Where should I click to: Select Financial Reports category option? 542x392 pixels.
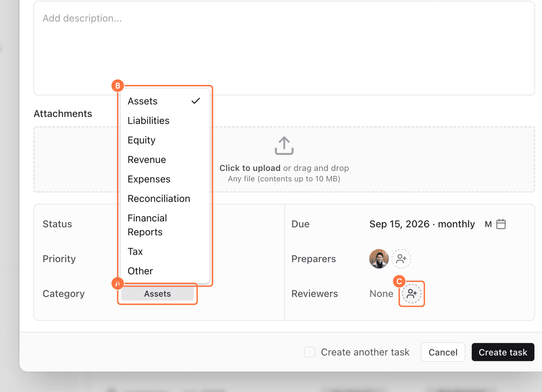click(x=164, y=225)
